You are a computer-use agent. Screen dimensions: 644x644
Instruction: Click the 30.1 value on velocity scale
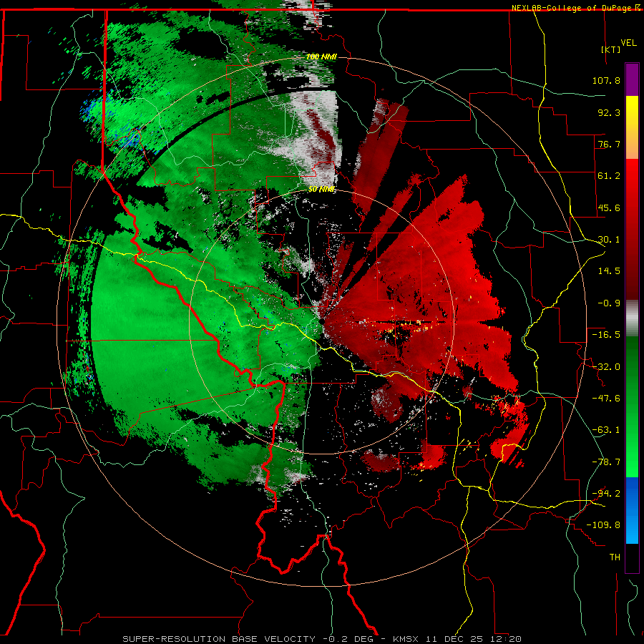pyautogui.click(x=609, y=240)
